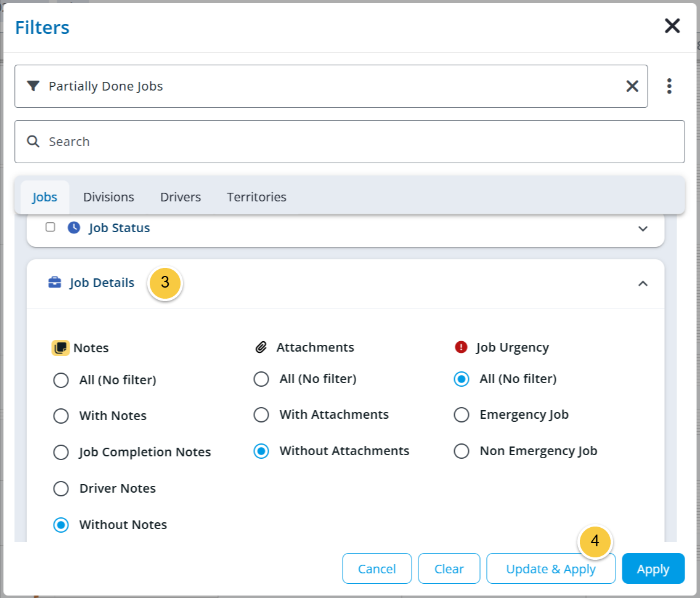Viewport: 700px width, 598px height.
Task: Select Job Completion Notes radio button
Action: [x=61, y=452]
